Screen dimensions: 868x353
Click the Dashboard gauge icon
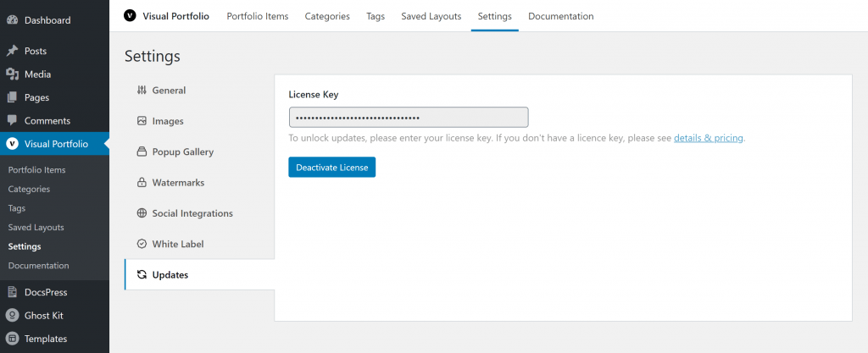12,20
